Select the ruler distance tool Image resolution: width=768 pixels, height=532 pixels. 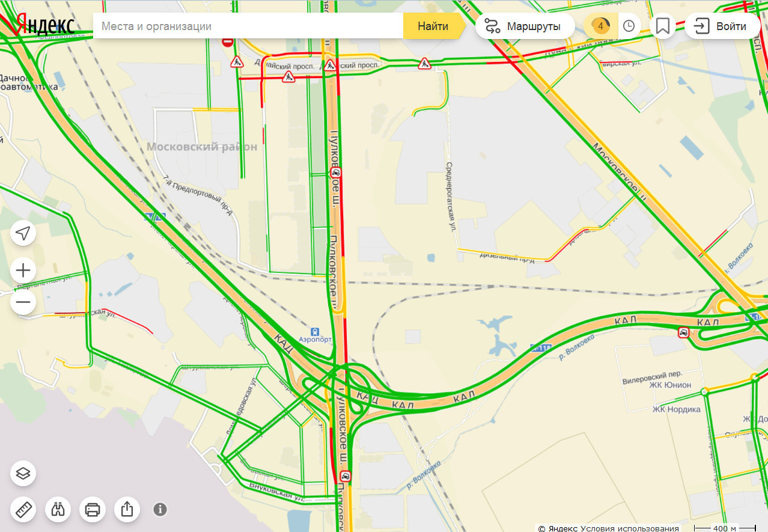[23, 510]
